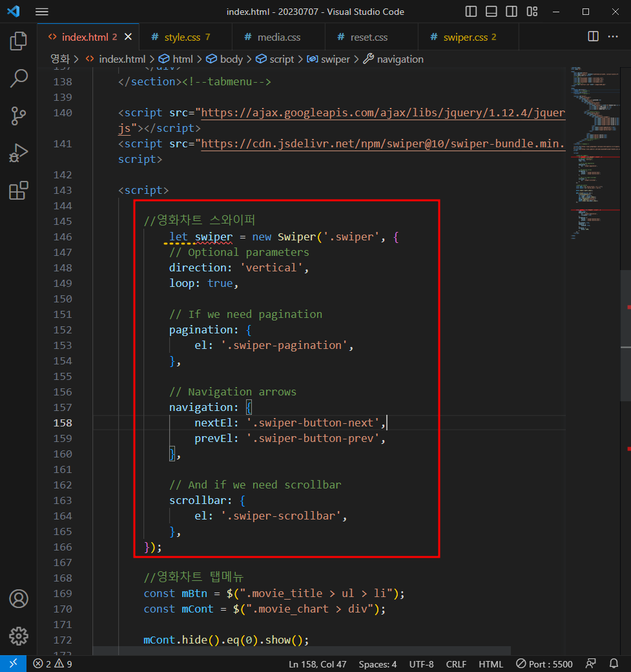Click '.swiper-scrollbar' string on line 164
The height and width of the screenshot is (672, 631).
[281, 516]
